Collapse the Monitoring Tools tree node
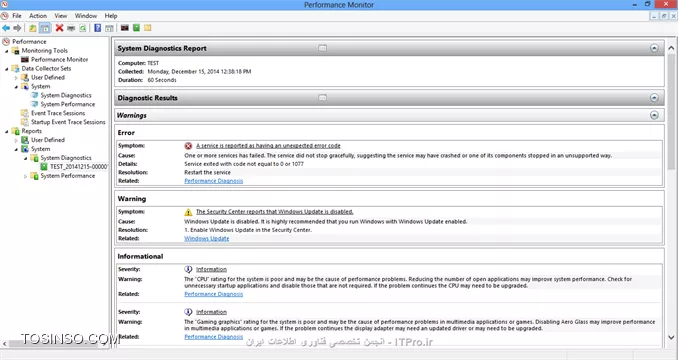678x360 pixels. [7, 51]
